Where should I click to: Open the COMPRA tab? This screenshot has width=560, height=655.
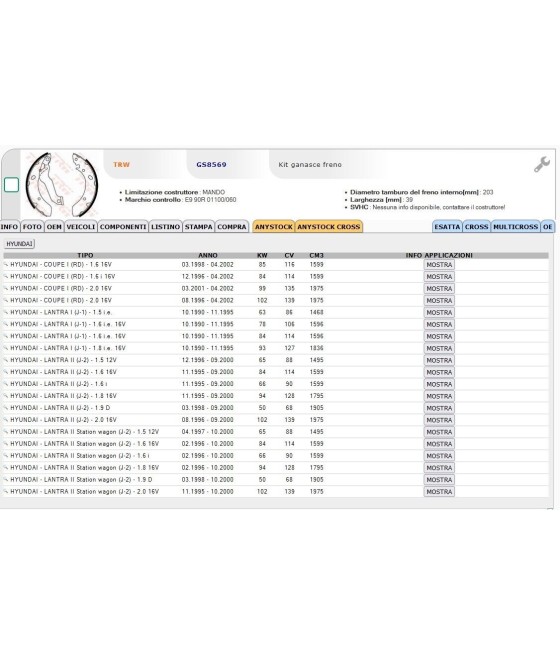click(x=232, y=227)
